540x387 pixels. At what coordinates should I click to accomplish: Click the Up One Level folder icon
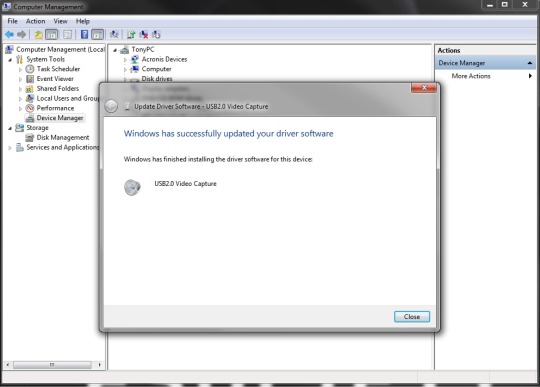pyautogui.click(x=38, y=34)
